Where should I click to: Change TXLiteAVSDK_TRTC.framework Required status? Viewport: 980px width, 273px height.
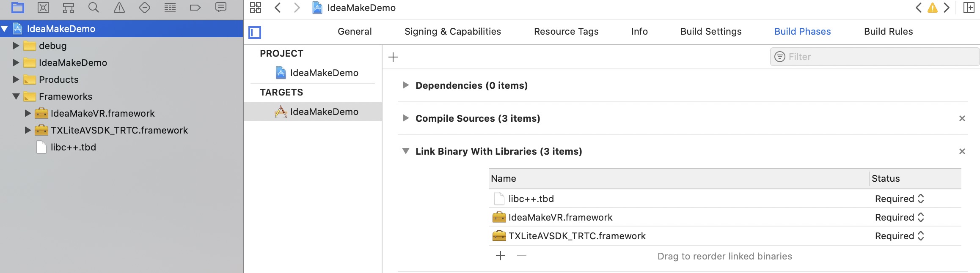(921, 236)
